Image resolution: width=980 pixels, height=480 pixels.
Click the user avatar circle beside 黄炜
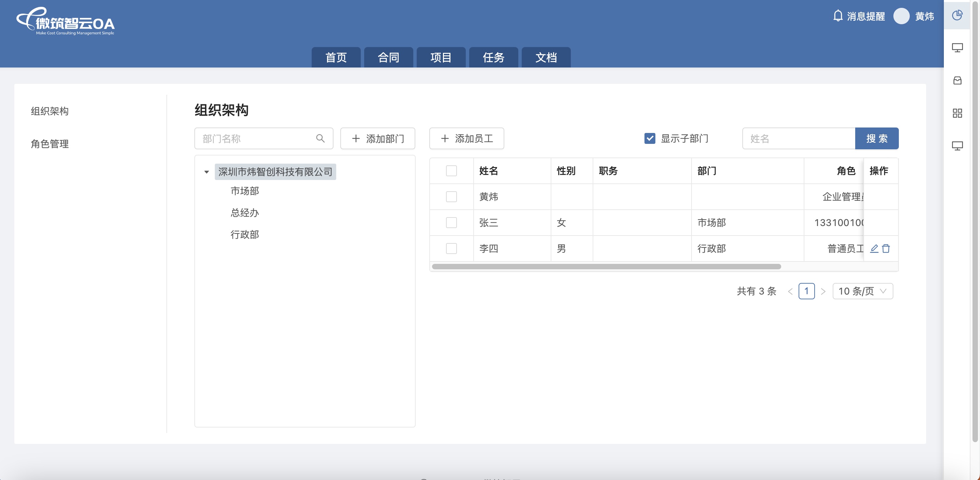901,16
